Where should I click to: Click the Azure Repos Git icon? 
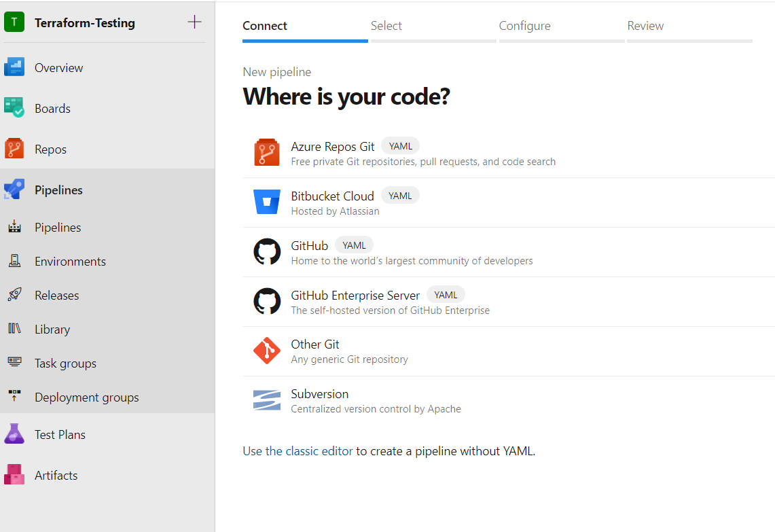pos(267,153)
